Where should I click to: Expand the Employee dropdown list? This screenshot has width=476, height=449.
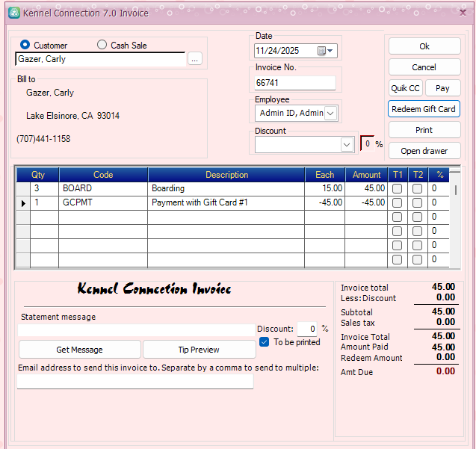331,113
